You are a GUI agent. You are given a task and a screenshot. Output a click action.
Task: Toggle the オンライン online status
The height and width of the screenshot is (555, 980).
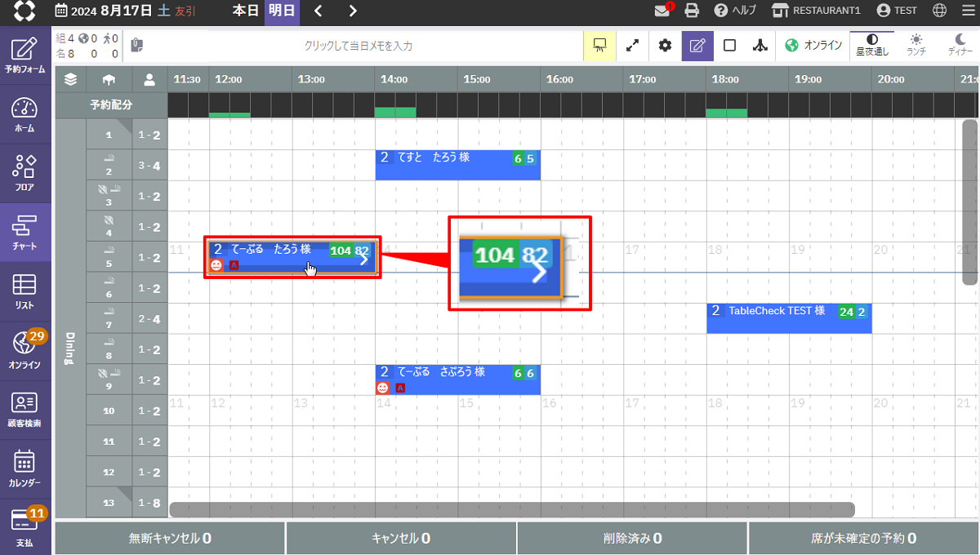point(813,46)
